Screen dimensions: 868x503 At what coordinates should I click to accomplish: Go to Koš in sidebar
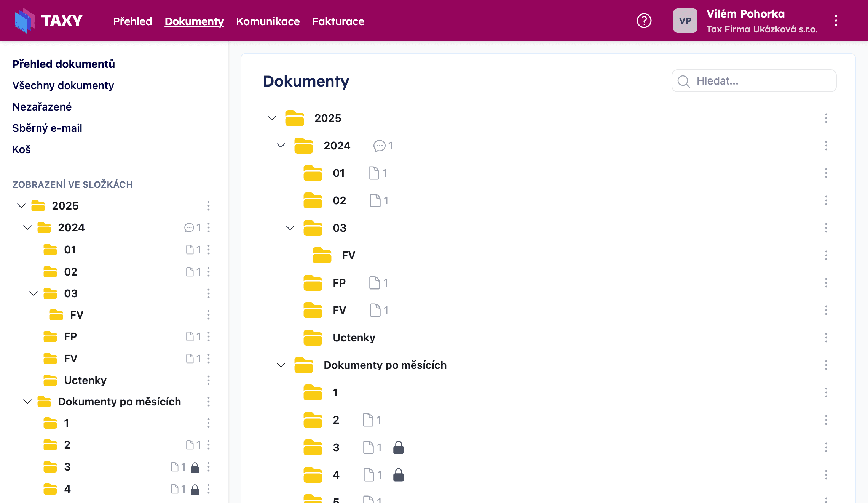click(21, 149)
